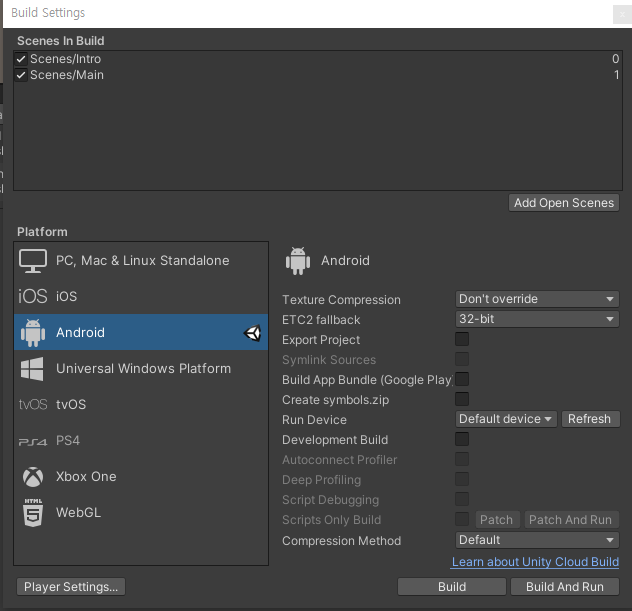Select PC, Mac & Linux Standalone platform
The width and height of the screenshot is (632, 611).
141,261
